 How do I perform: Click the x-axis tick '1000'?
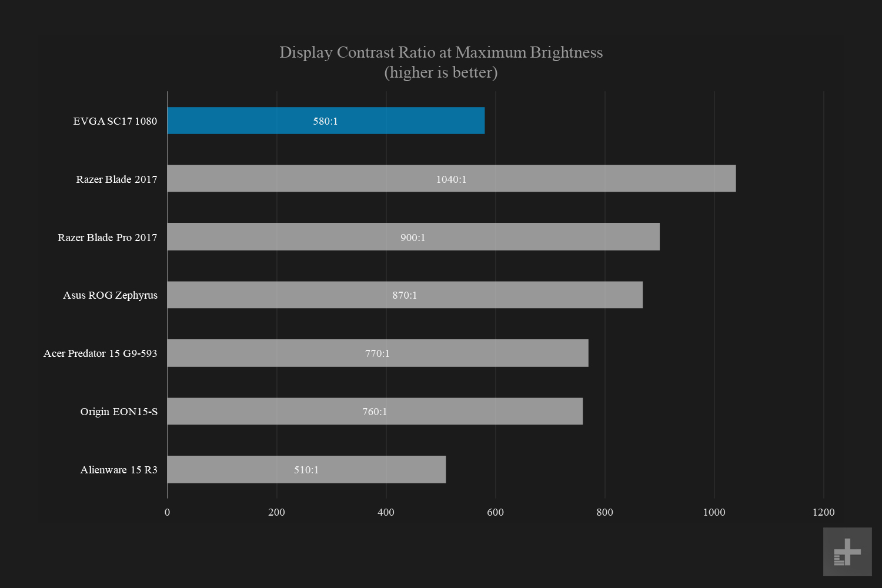[714, 512]
